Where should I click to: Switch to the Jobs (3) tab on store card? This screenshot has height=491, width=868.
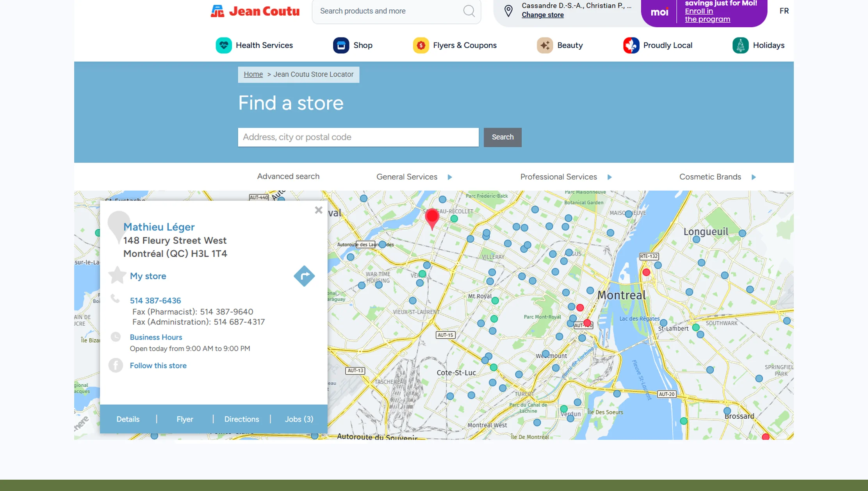tap(299, 419)
